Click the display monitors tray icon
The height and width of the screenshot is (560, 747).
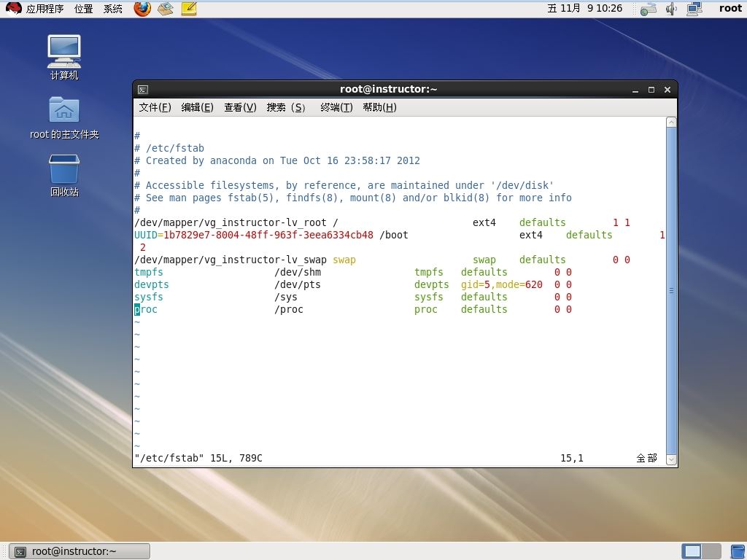694,9
